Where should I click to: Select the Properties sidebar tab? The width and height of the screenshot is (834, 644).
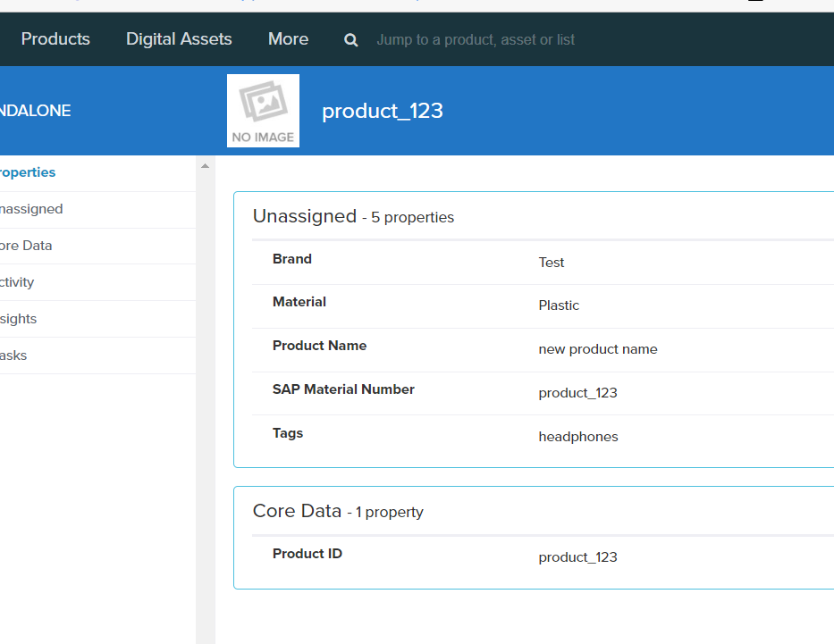[x=27, y=172]
